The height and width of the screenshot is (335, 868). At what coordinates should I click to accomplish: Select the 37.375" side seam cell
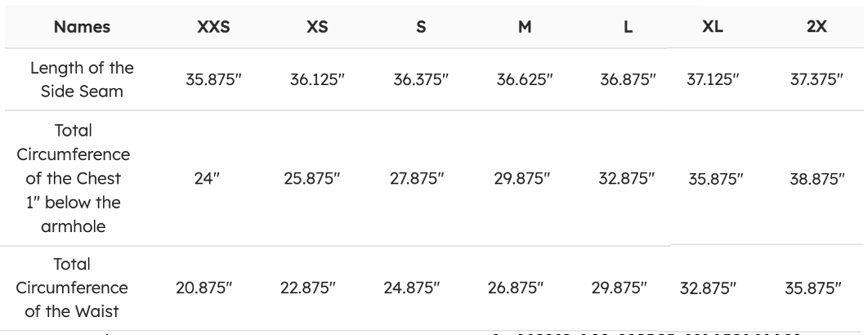(817, 80)
